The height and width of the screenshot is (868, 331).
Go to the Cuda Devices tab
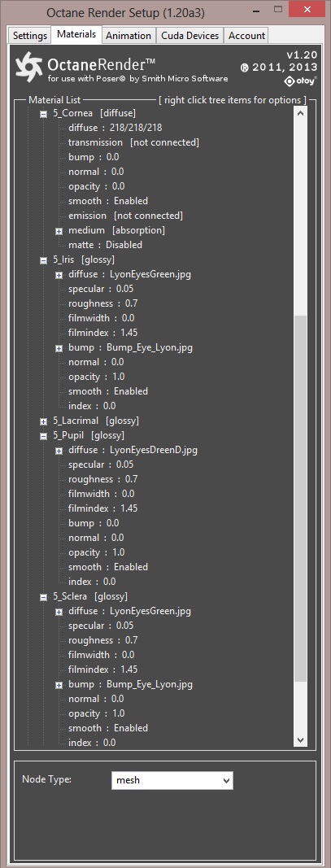pyautogui.click(x=189, y=36)
